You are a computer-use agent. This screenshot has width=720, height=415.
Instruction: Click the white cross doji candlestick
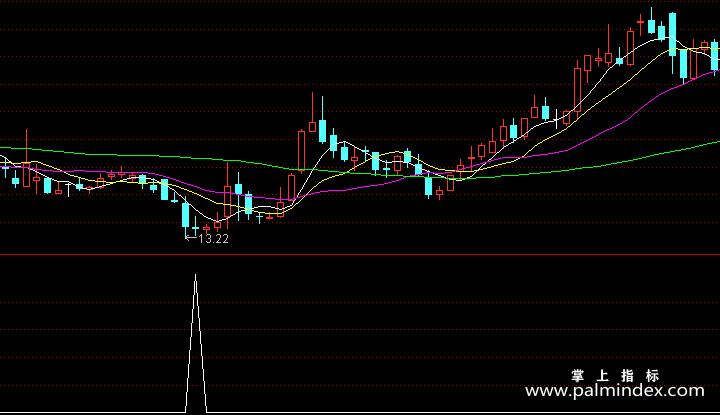pyautogui.click(x=557, y=119)
